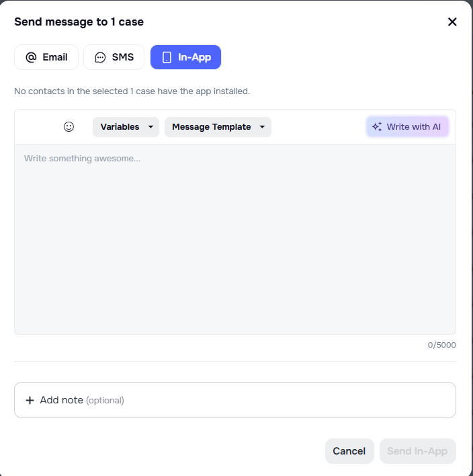Viewport: 473px width, 476px height.
Task: Switch to the SMS tab
Action: (114, 57)
